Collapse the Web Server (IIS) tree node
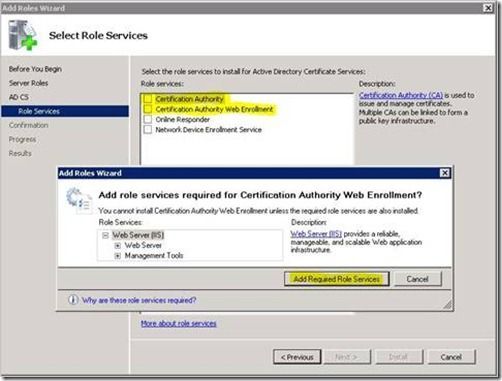This screenshot has height=381, width=502. pyautogui.click(x=105, y=235)
